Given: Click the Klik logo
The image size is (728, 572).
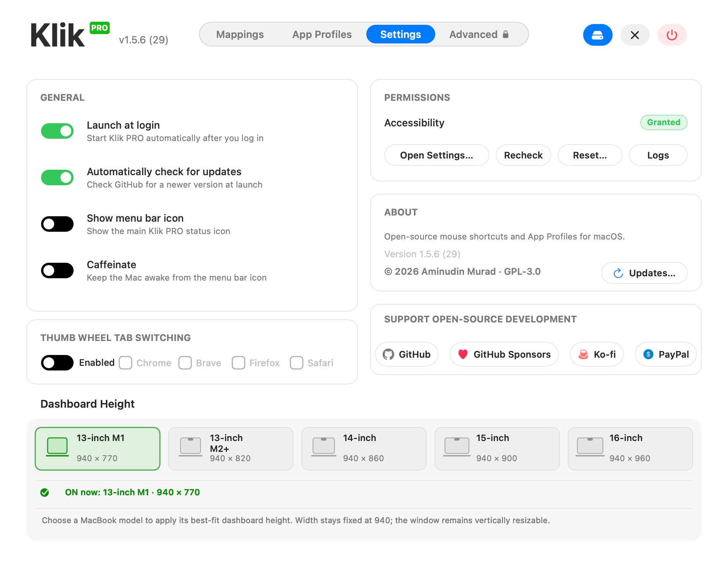Looking at the screenshot, I should (57, 36).
